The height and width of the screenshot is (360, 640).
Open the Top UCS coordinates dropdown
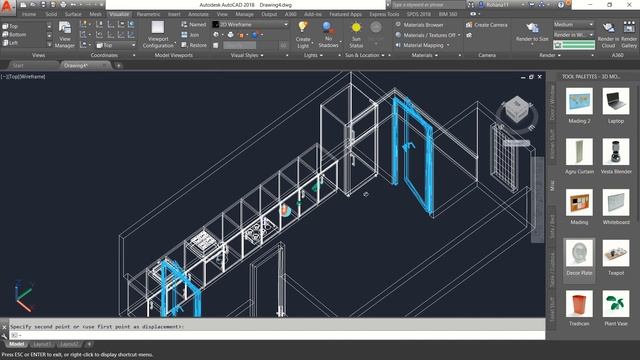tap(116, 45)
